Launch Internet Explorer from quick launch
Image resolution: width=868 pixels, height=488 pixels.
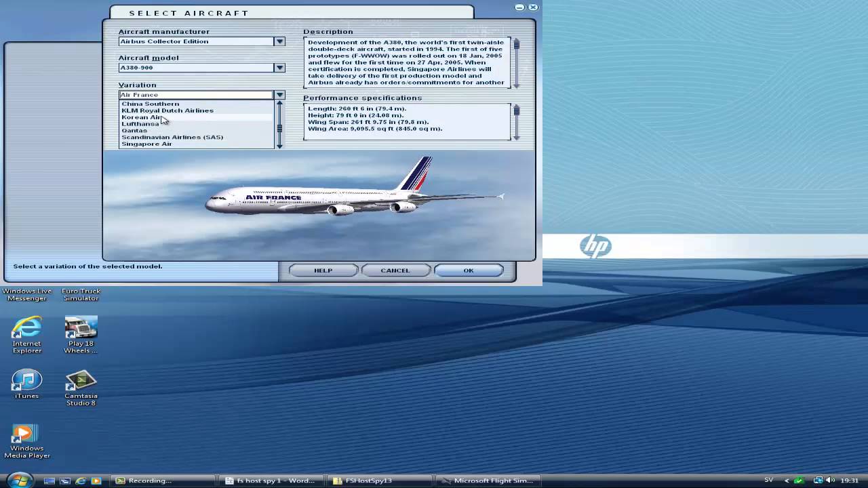pyautogui.click(x=81, y=481)
